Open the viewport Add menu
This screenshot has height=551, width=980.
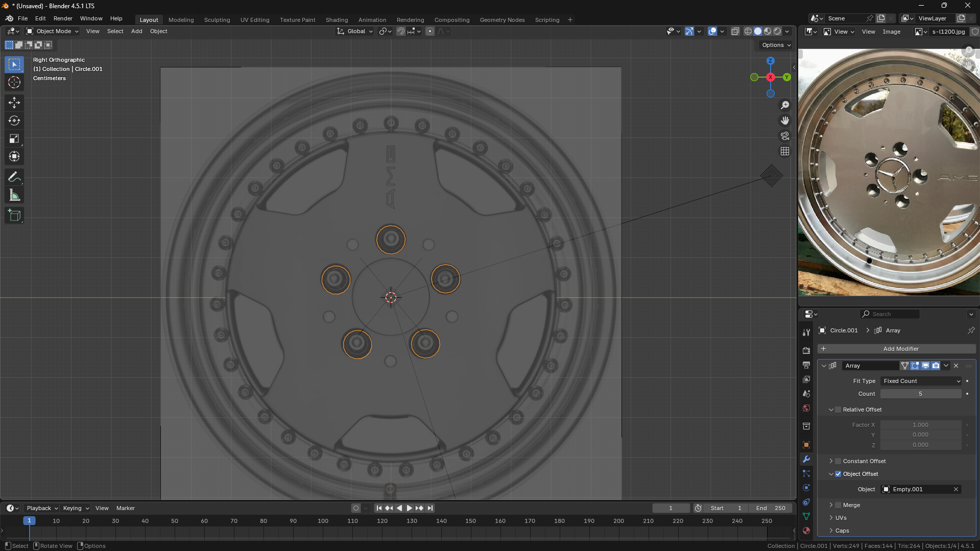[136, 31]
